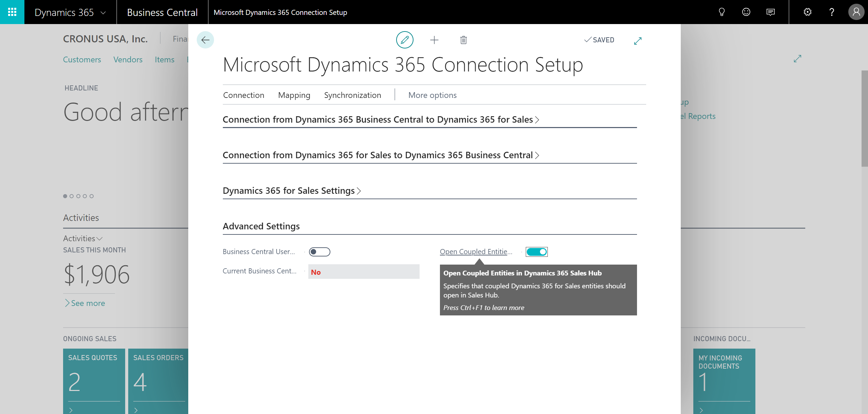Click CRONUS USA, Inc. company name
The height and width of the screenshot is (414, 868).
[105, 39]
